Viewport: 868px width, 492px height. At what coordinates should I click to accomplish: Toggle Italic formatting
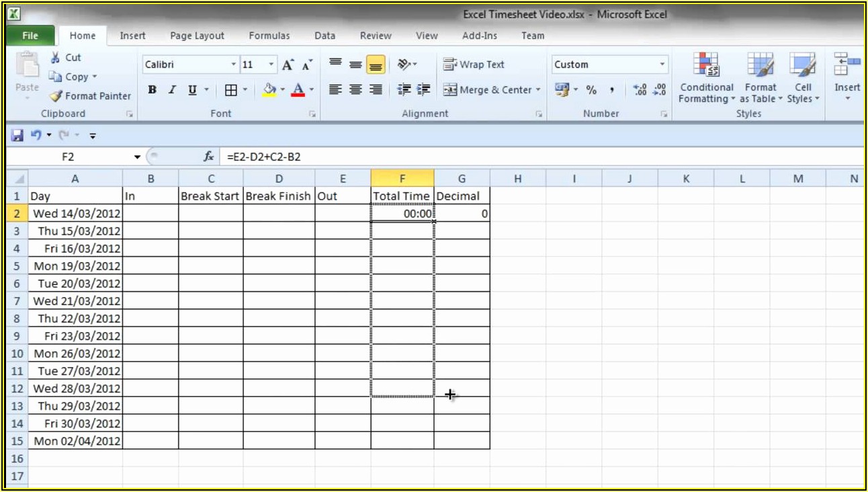172,89
